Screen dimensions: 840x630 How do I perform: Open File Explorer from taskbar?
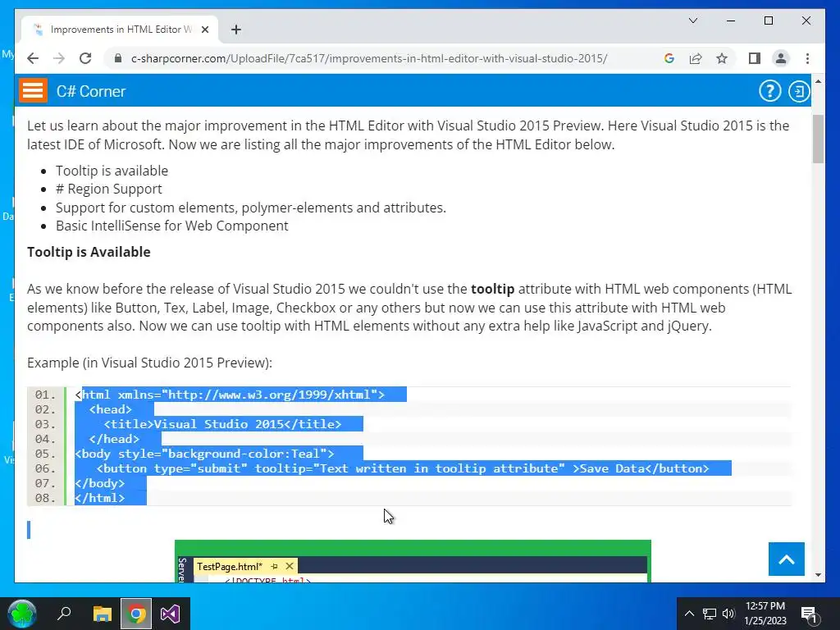tap(103, 614)
